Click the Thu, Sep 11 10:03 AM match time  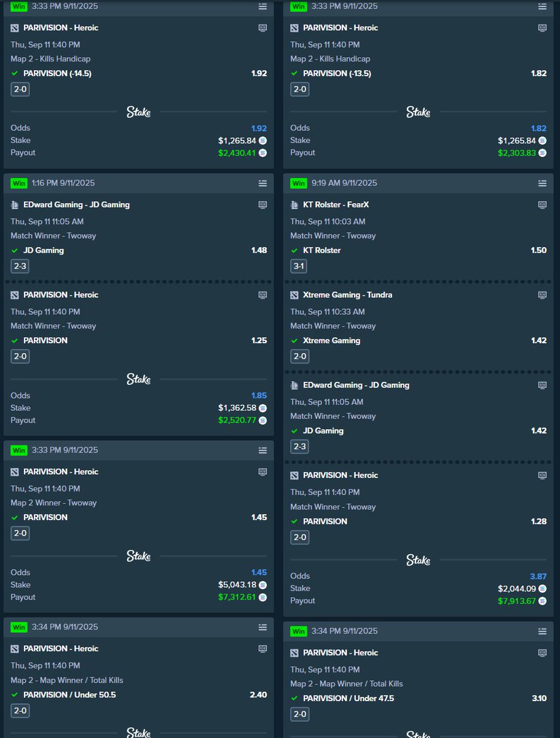(328, 221)
